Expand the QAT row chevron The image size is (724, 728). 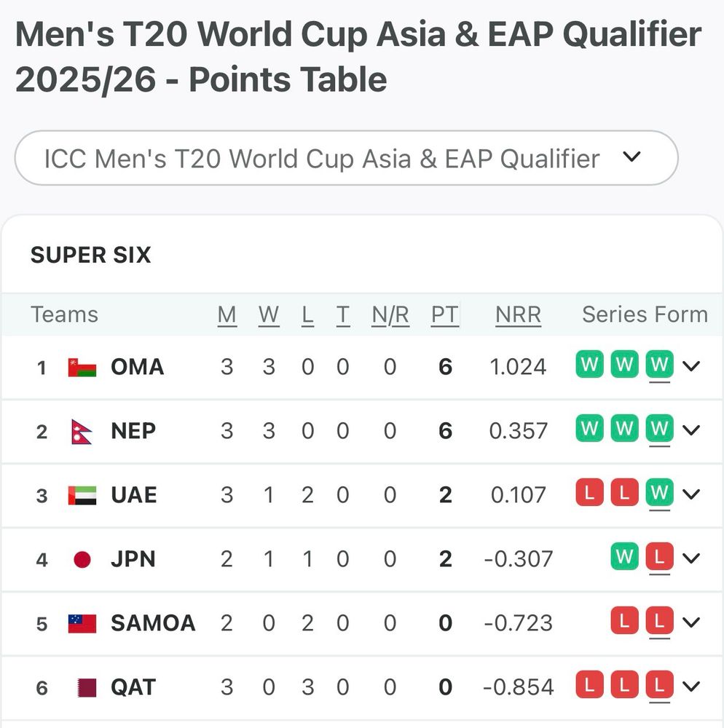click(690, 687)
